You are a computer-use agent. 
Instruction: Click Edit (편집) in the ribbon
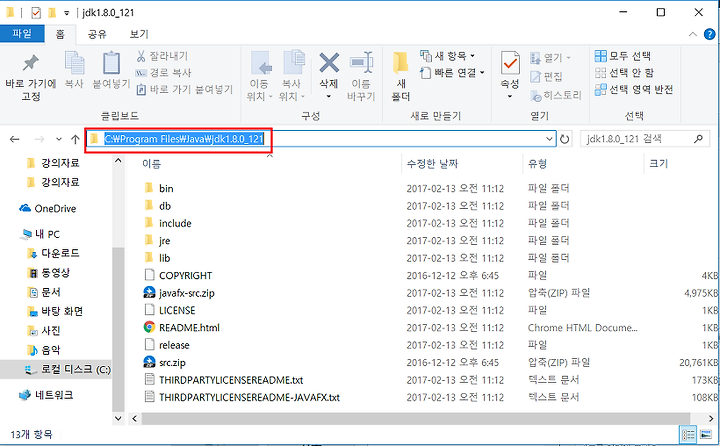click(546, 77)
